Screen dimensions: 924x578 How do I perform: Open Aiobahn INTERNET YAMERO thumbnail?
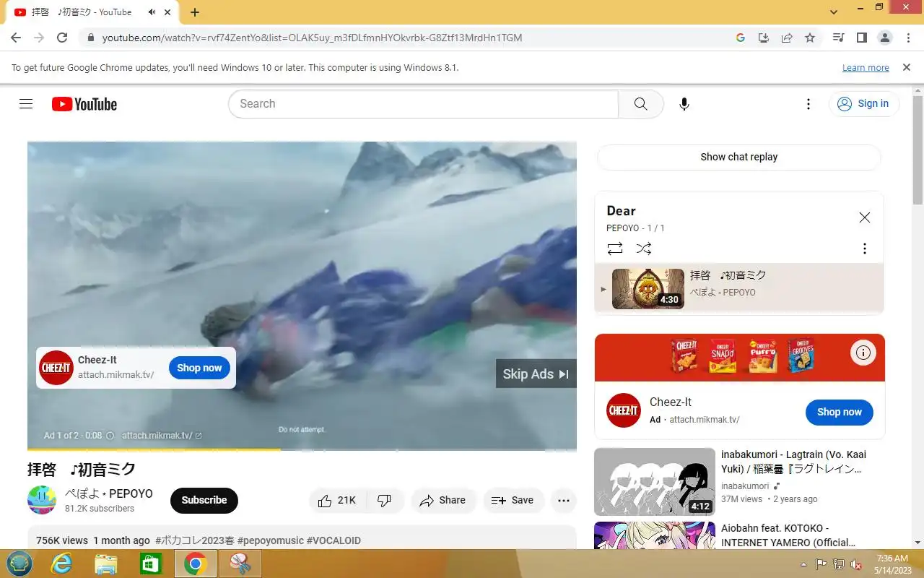coord(655,535)
